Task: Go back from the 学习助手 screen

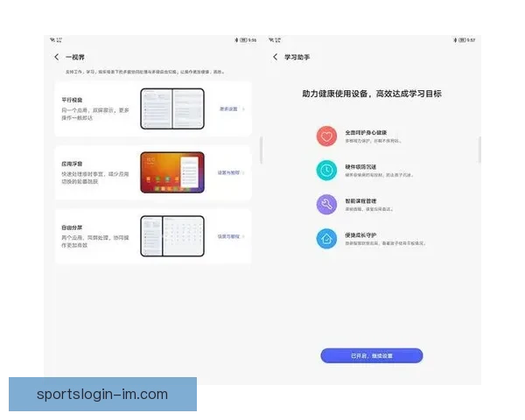Action: click(276, 57)
